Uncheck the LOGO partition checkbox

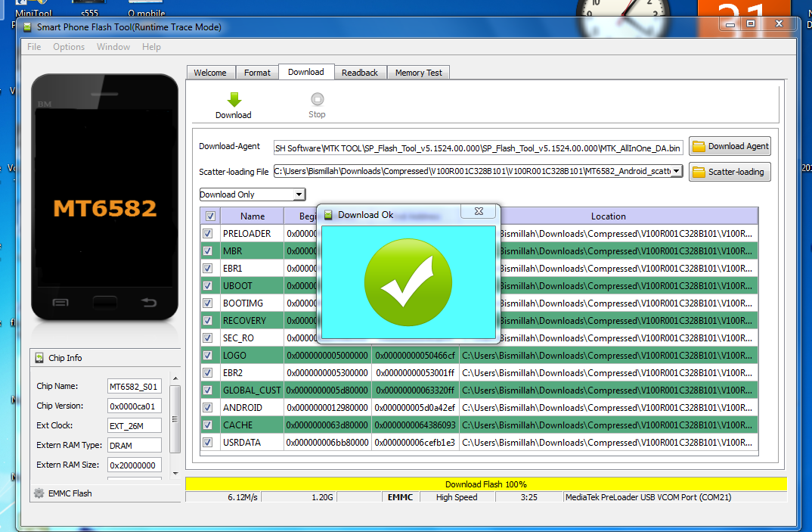(208, 355)
